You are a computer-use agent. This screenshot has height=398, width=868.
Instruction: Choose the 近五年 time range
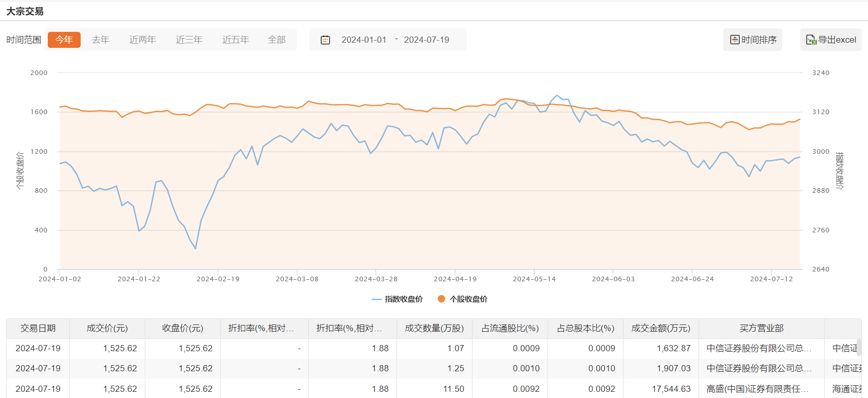tap(236, 40)
